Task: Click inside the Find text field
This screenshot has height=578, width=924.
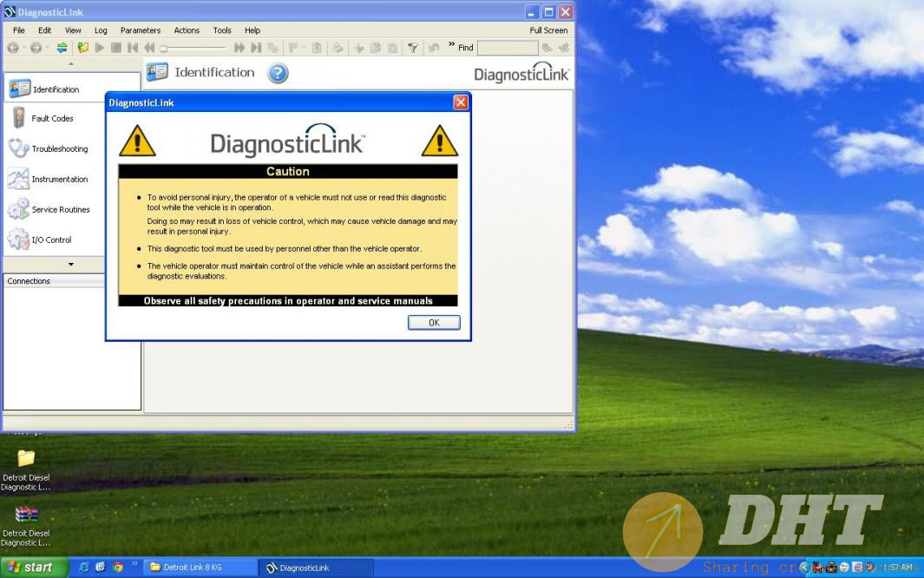Action: 507,48
